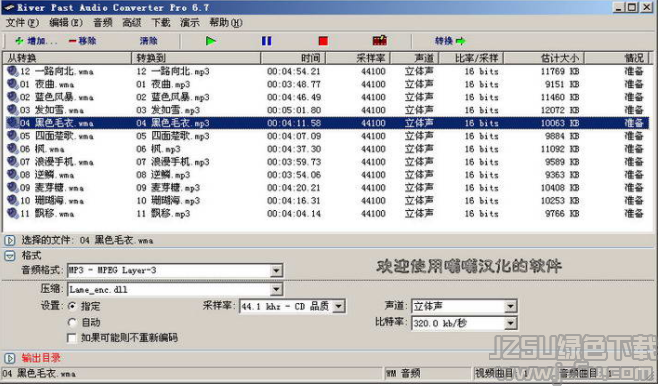Click audio file icon for 02 蓝色风暴.wma
659x386 pixels.
tap(13, 97)
